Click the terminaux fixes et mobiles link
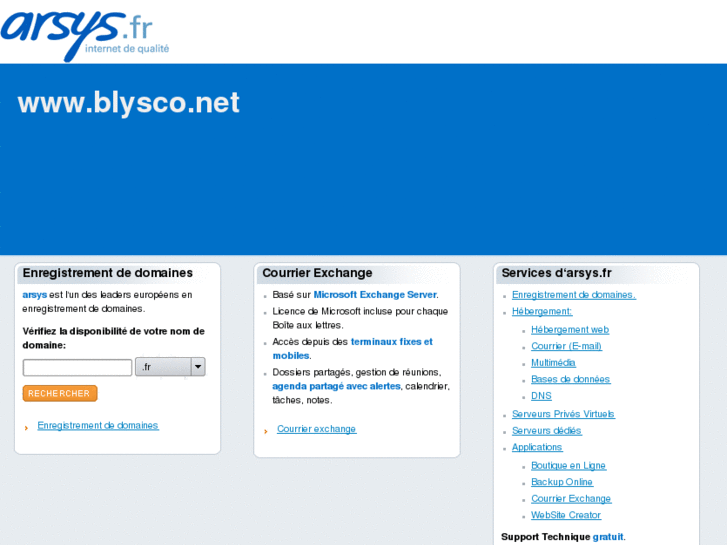The image size is (727, 545). coord(352,348)
